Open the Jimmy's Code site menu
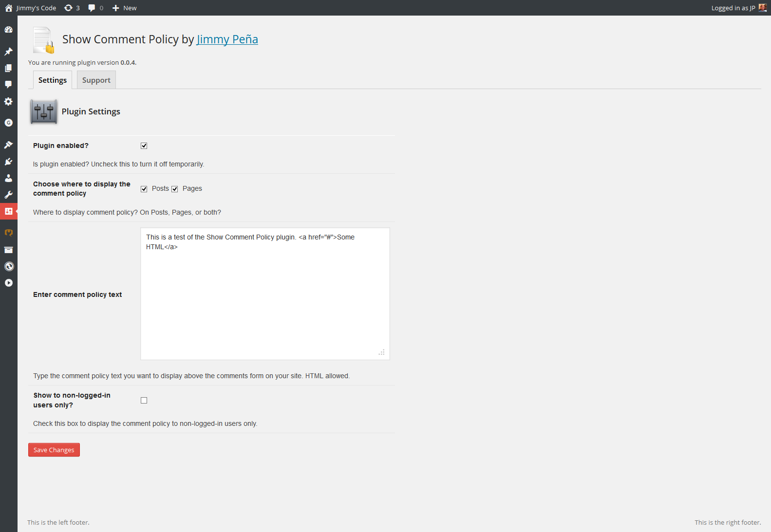 (31, 8)
